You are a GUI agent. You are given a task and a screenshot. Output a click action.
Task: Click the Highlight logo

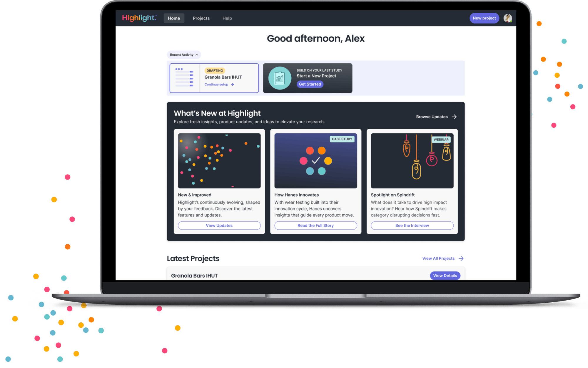(139, 18)
